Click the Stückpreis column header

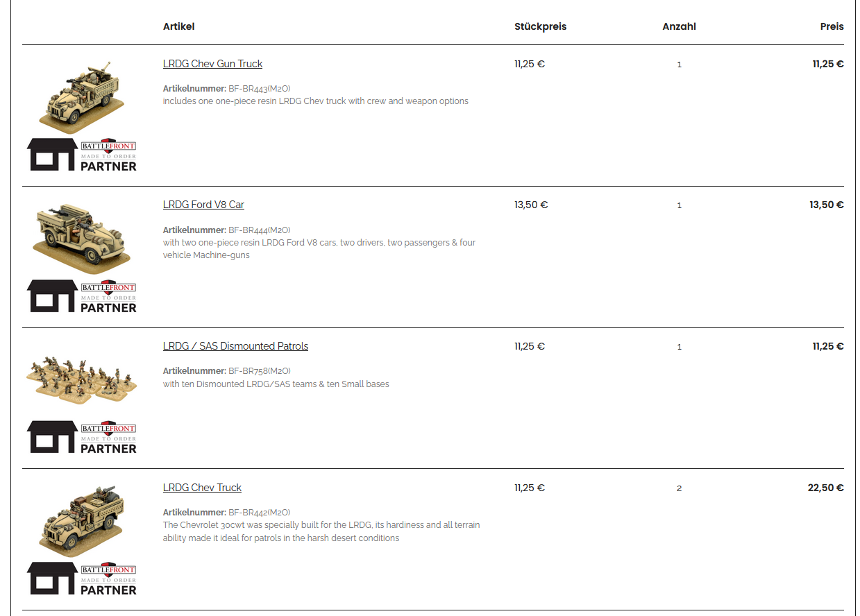click(x=540, y=26)
